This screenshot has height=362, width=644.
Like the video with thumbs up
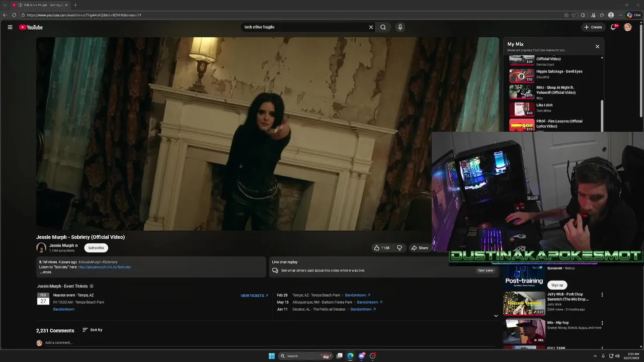coord(382,248)
